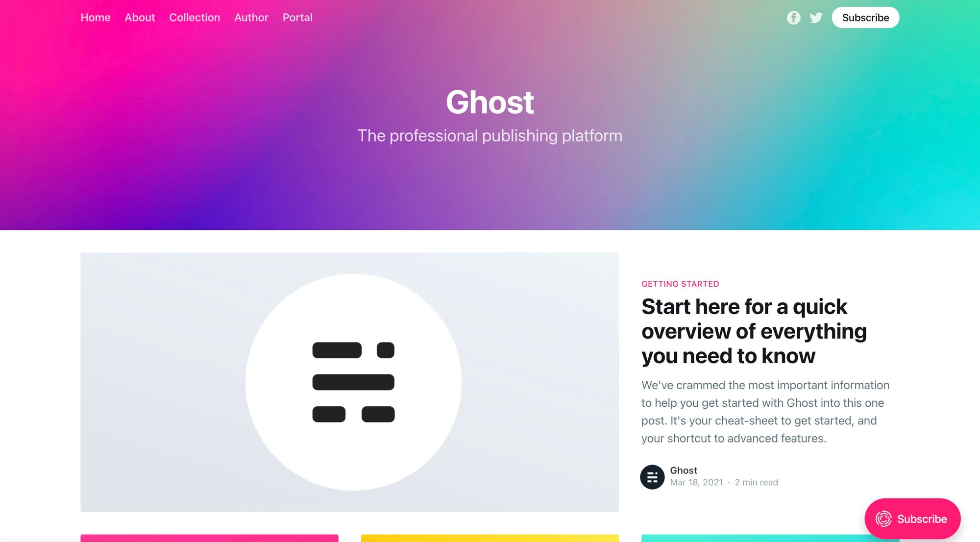Viewport: 980px width, 542px height.
Task: Click the GETTING STARTED category label
Action: 681,283
